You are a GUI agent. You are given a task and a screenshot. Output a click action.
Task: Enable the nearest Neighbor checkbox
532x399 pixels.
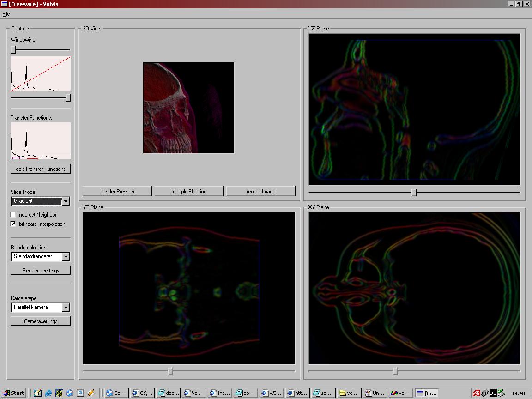(x=13, y=215)
